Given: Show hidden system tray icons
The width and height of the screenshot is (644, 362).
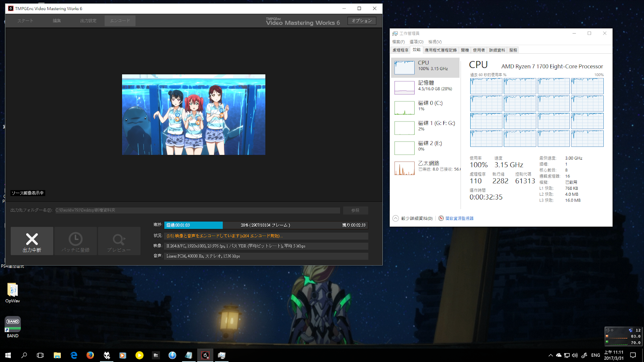Looking at the screenshot, I should click(x=550, y=355).
